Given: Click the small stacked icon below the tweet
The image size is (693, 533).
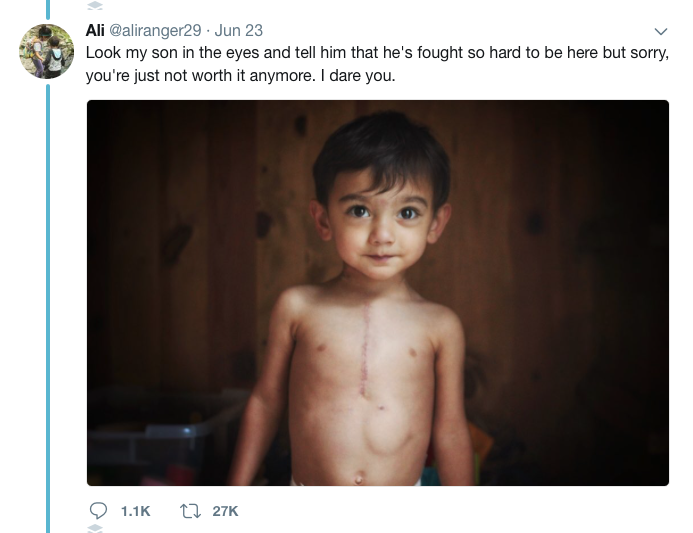Looking at the screenshot, I should 96,528.
